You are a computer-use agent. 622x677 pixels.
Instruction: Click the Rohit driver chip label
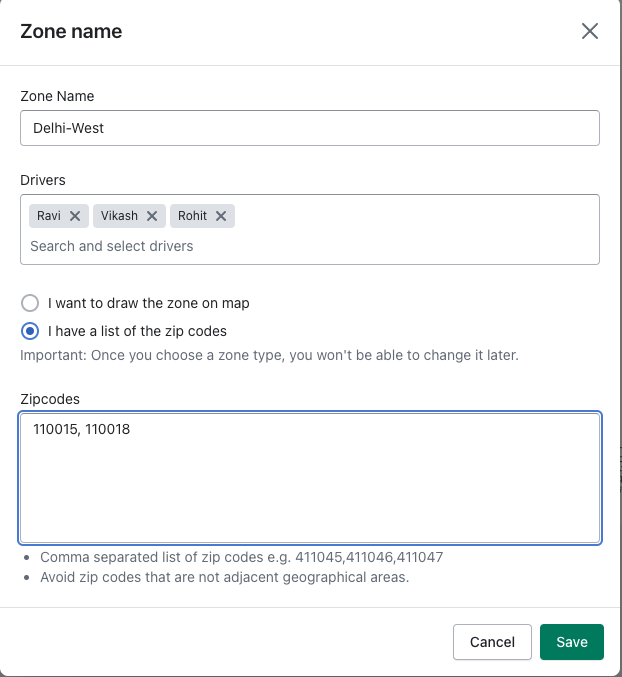click(193, 216)
